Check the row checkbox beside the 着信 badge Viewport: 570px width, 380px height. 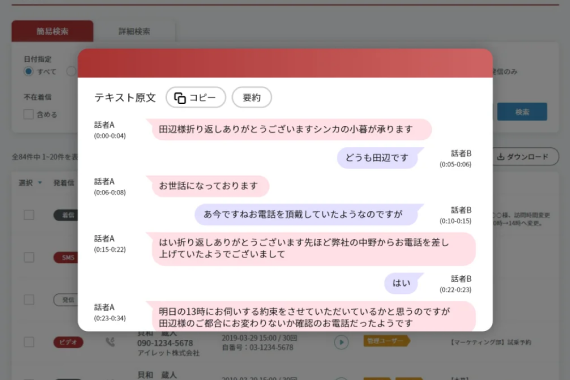point(29,215)
